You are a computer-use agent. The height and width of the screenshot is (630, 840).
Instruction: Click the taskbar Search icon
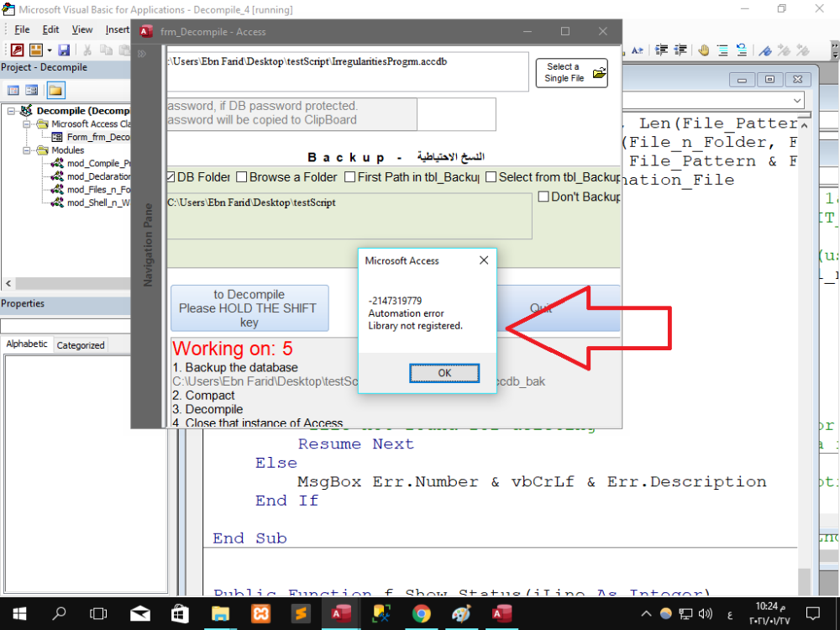[59, 613]
